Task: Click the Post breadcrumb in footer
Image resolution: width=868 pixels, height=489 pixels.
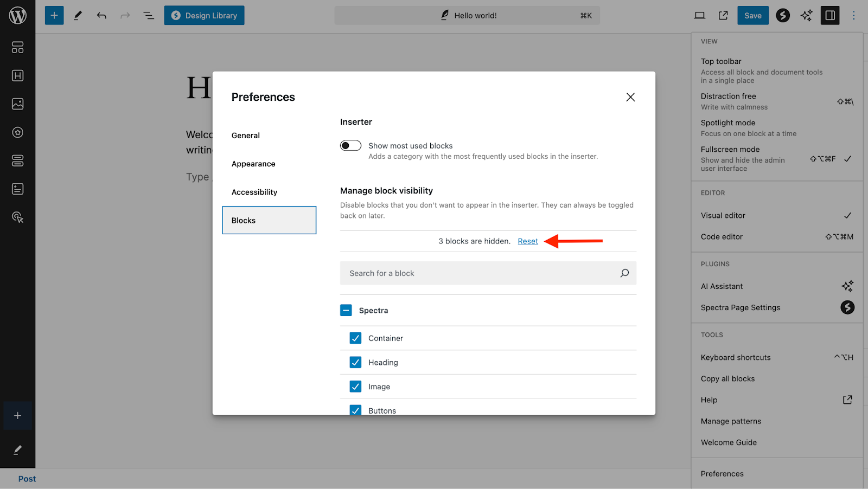Action: coord(27,479)
